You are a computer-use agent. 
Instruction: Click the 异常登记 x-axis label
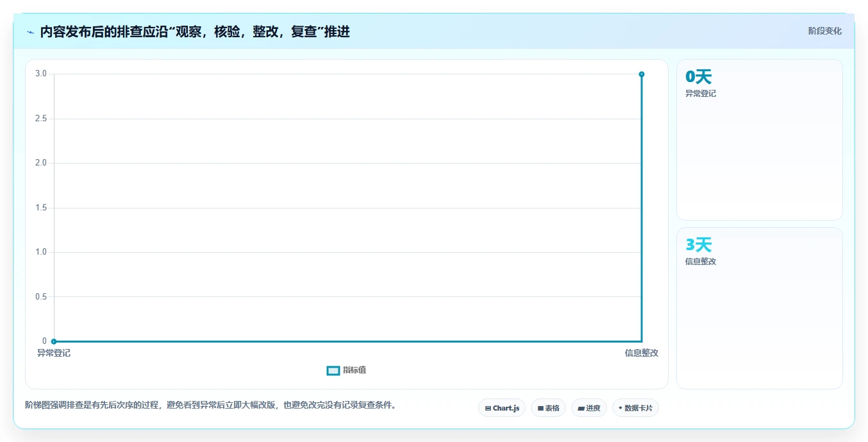tap(54, 353)
